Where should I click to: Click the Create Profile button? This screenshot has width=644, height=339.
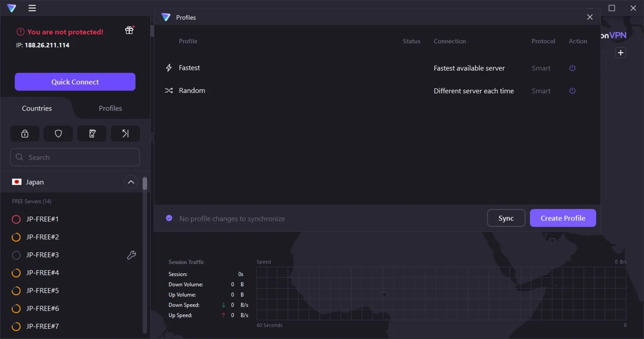pos(563,218)
